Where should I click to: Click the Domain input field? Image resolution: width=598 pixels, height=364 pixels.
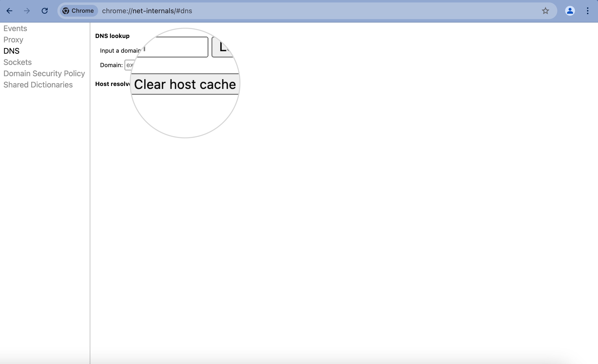pyautogui.click(x=129, y=65)
